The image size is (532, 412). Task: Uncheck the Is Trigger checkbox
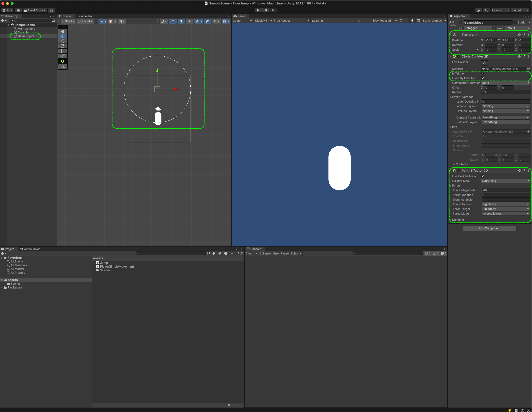tap(482, 74)
